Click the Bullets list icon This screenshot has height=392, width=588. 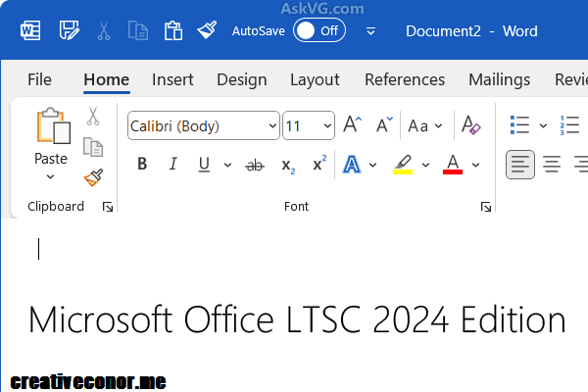(x=519, y=124)
